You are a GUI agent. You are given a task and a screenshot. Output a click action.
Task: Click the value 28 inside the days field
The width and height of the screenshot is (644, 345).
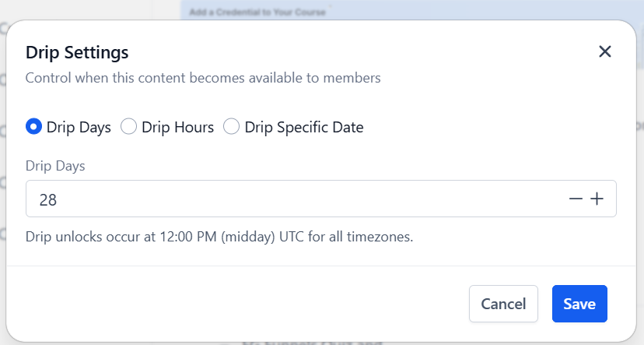(48, 200)
